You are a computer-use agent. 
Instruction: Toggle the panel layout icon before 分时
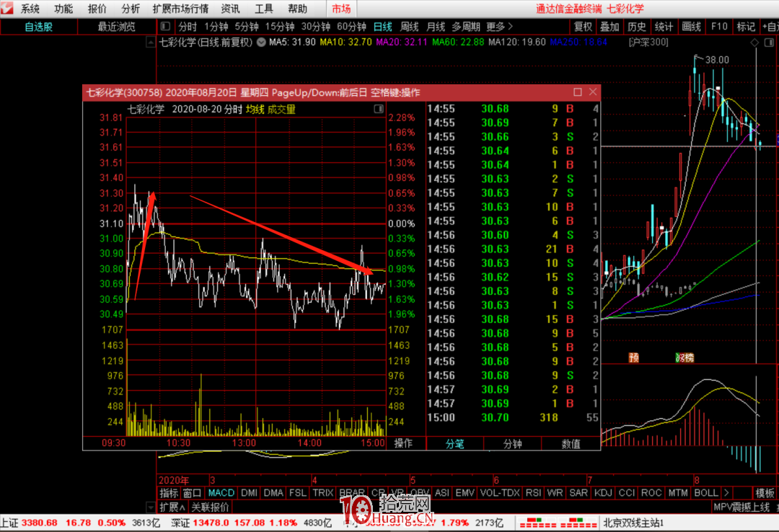(x=166, y=27)
